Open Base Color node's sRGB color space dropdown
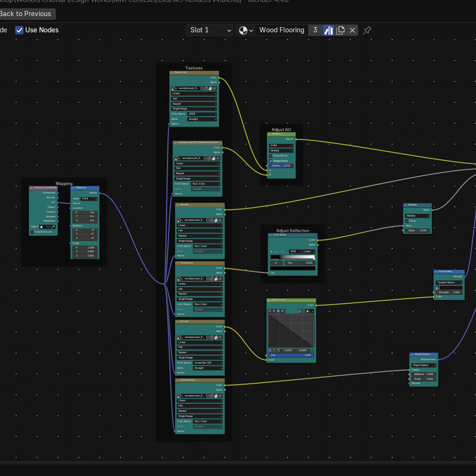Viewport: 476px width, 476px height. [202, 114]
